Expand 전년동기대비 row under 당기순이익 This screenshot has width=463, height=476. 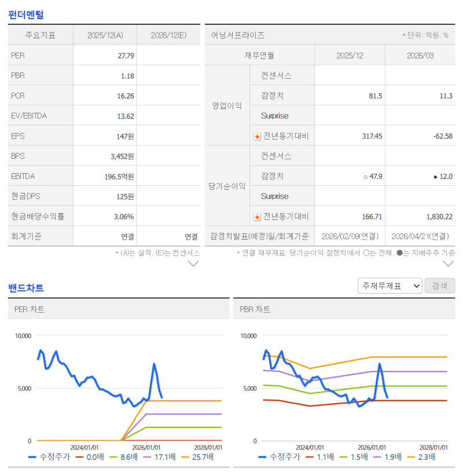tap(257, 217)
